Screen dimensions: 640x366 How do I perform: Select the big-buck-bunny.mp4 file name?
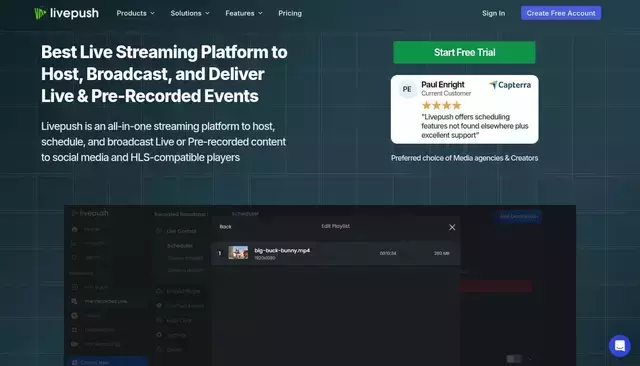282,250
